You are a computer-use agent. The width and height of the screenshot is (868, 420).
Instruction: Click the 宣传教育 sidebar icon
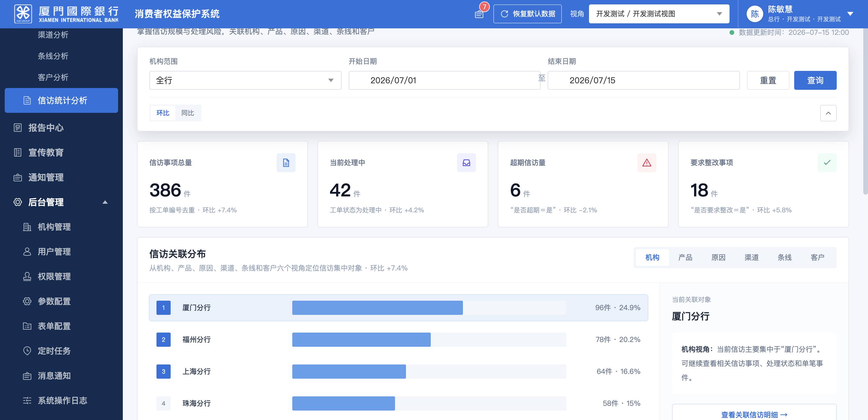[x=17, y=152]
